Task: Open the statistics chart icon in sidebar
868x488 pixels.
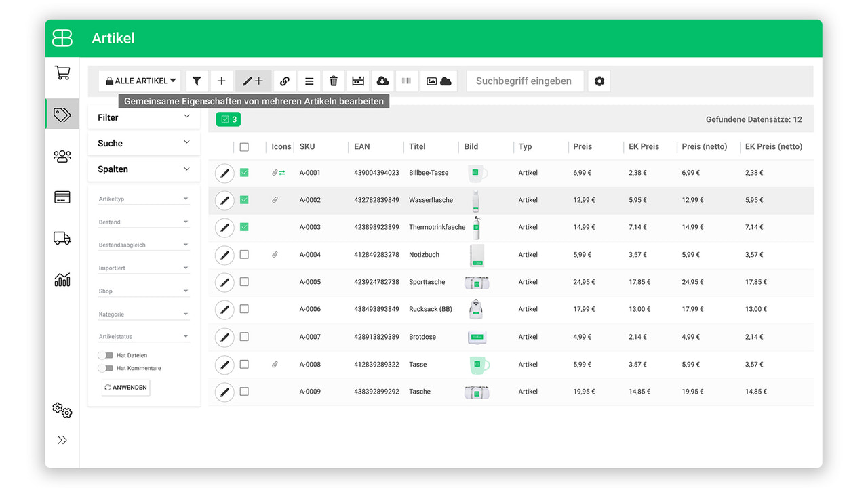Action: (62, 279)
